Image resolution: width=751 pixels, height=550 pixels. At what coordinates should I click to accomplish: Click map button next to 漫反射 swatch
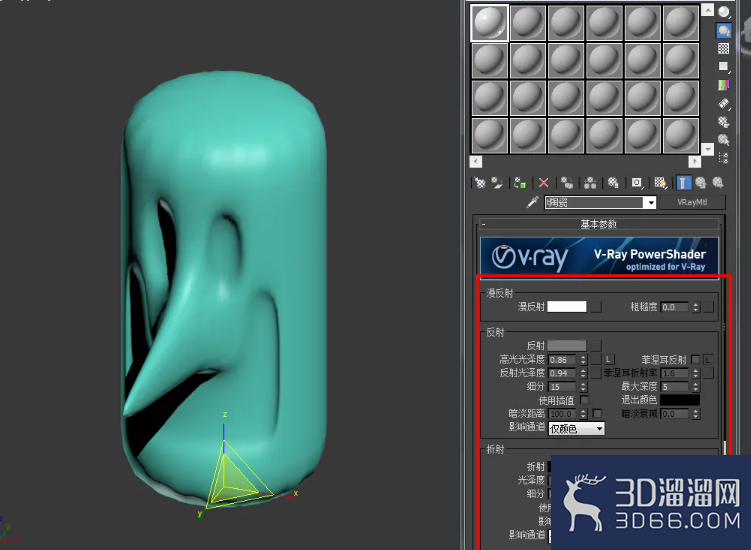596,307
